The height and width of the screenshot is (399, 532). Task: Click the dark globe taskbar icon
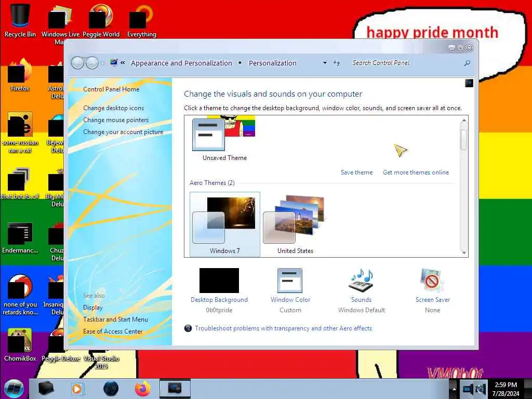[111, 389]
